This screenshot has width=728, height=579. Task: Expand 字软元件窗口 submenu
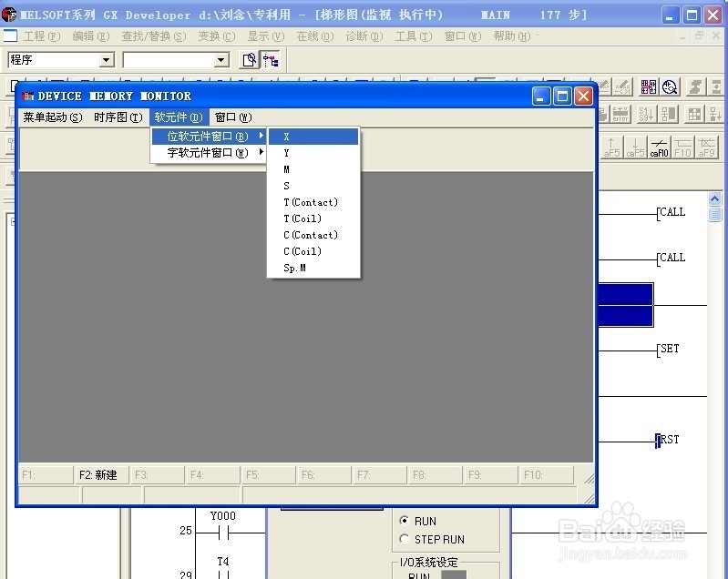[209, 153]
